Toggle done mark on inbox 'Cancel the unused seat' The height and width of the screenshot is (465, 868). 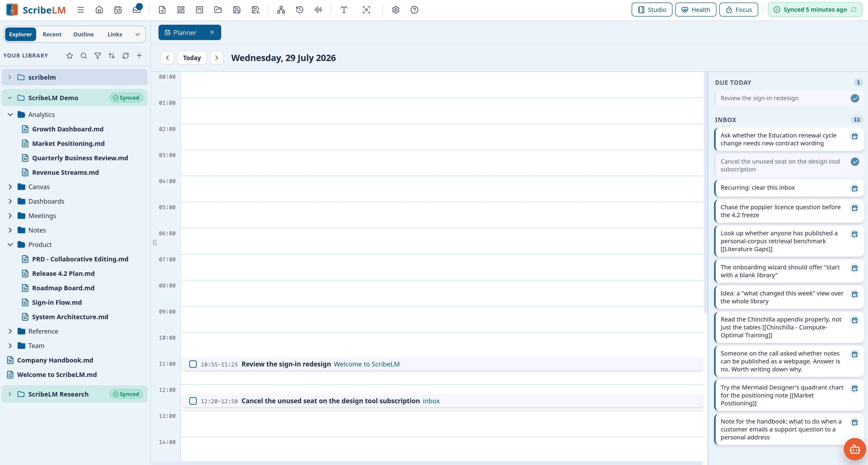(855, 161)
